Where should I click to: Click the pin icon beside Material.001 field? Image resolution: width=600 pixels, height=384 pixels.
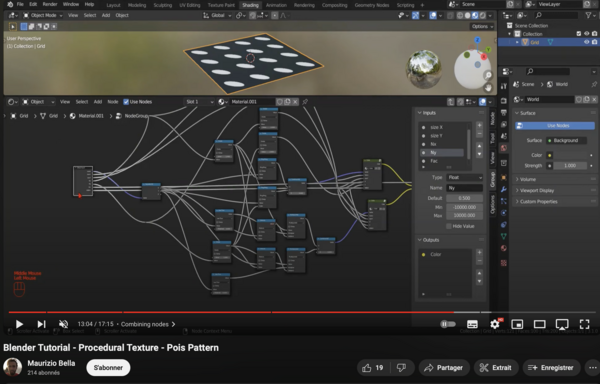pyautogui.click(x=305, y=102)
